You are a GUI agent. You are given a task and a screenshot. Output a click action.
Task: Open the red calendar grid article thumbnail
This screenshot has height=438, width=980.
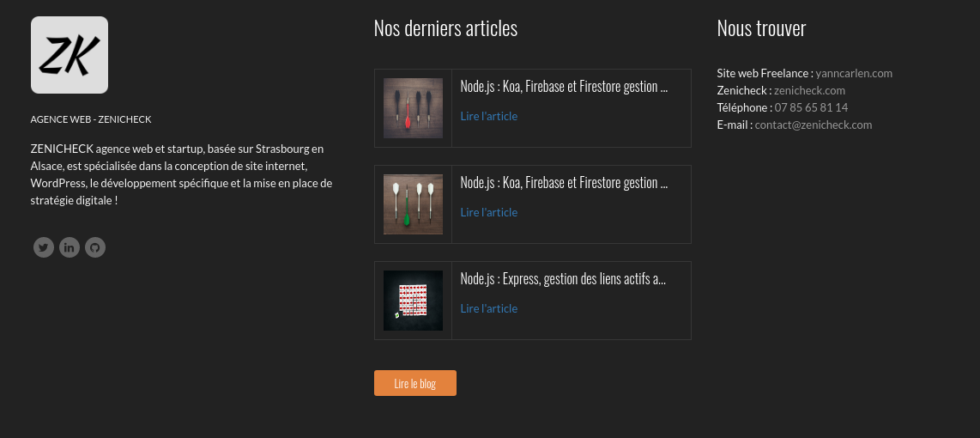[x=413, y=301]
